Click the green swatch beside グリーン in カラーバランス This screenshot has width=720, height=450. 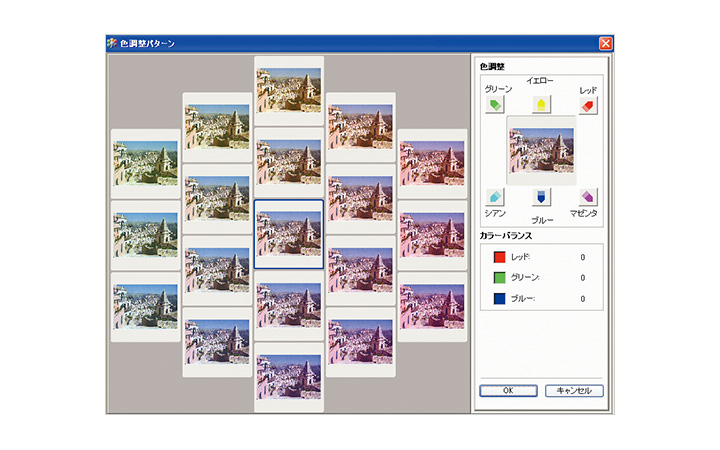point(499,277)
